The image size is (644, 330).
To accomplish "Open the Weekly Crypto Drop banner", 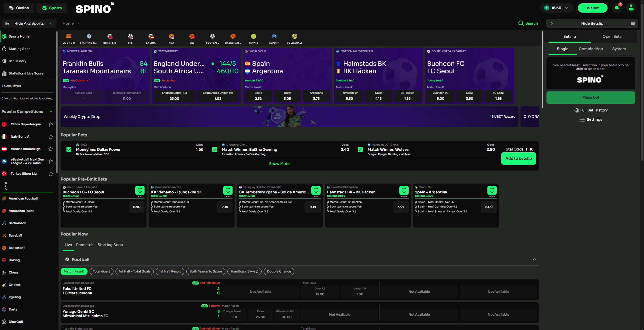I will click(289, 117).
